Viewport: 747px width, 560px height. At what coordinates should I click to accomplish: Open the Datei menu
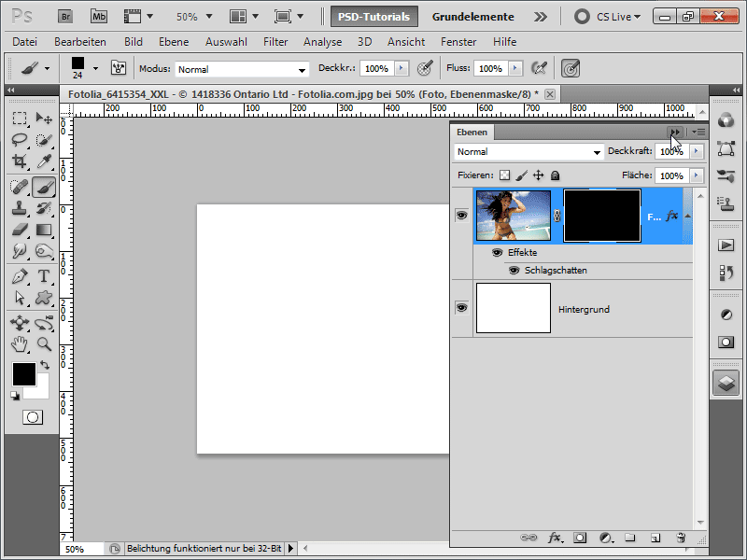click(25, 42)
